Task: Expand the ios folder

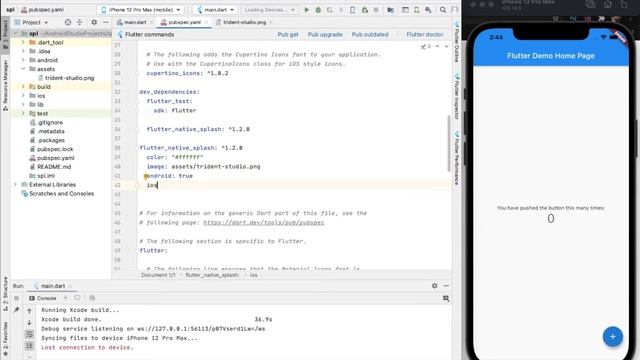Action: point(23,96)
